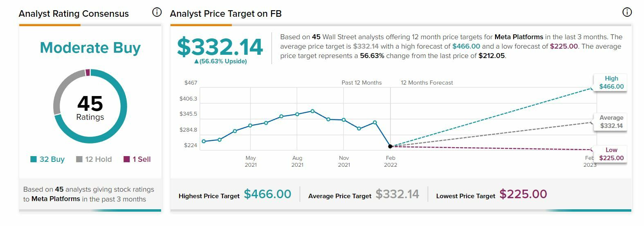The image size is (644, 226).
Task: Click the Aug 2021 peak data point
Action: pos(312,111)
